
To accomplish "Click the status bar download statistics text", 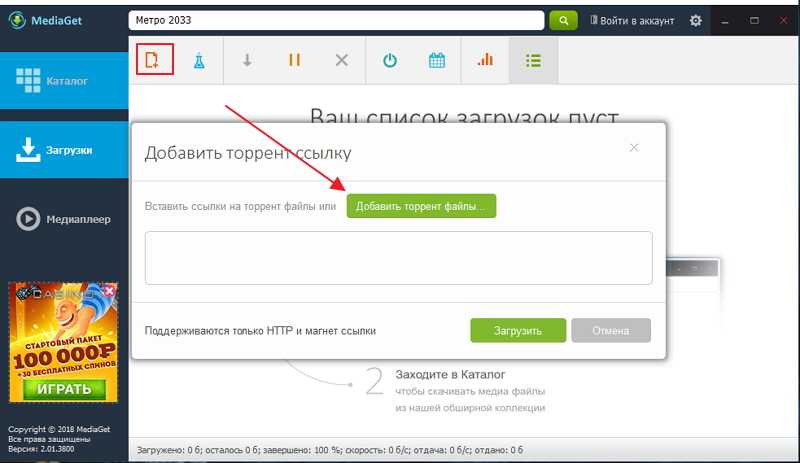I will tap(330, 450).
